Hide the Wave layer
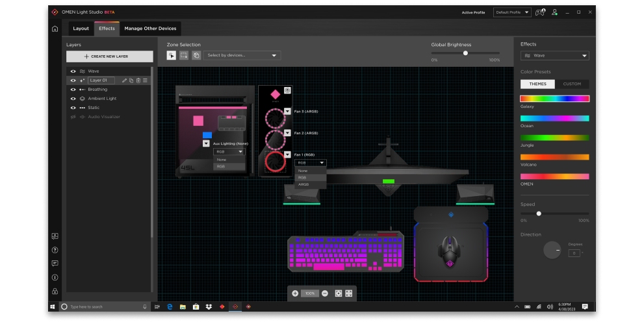 (x=73, y=71)
